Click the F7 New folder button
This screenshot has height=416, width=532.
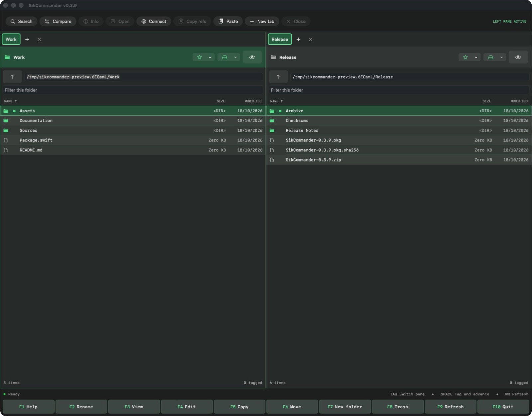(x=345, y=407)
